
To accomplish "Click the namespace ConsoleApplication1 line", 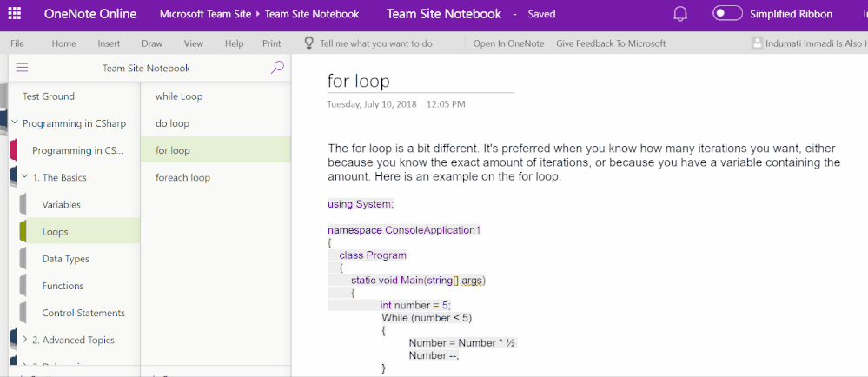I will 404,229.
